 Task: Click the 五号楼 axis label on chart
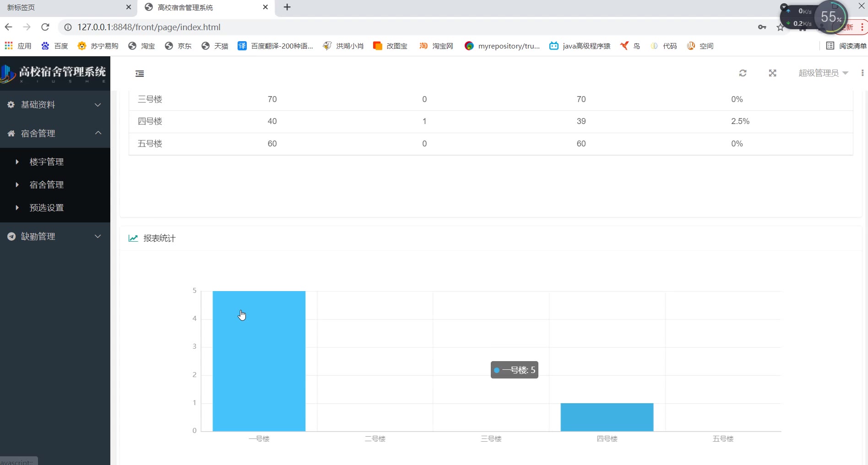click(x=723, y=439)
